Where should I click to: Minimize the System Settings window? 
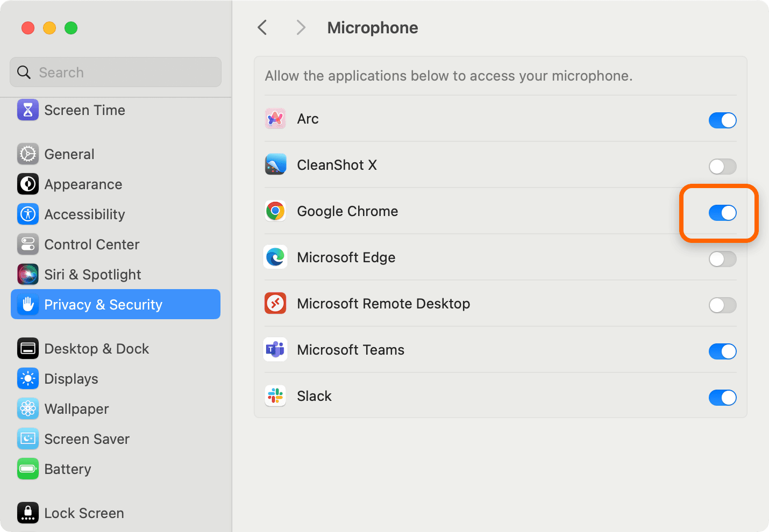[49, 28]
